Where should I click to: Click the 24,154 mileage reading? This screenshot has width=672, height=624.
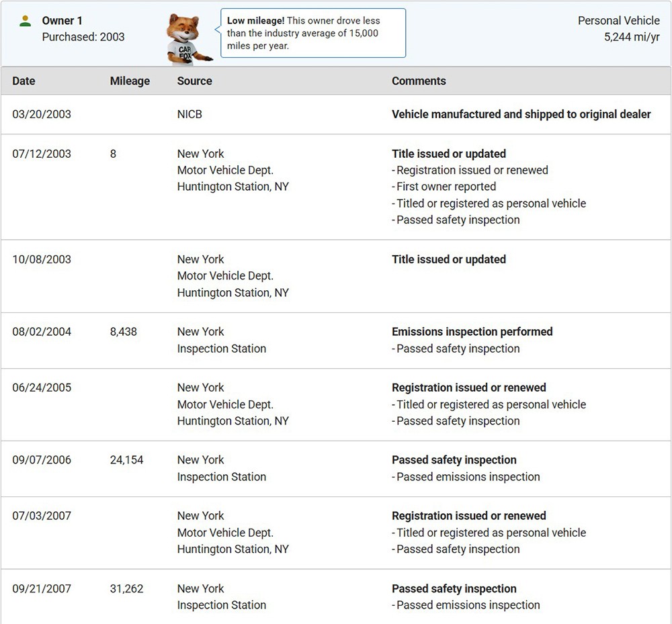click(126, 460)
